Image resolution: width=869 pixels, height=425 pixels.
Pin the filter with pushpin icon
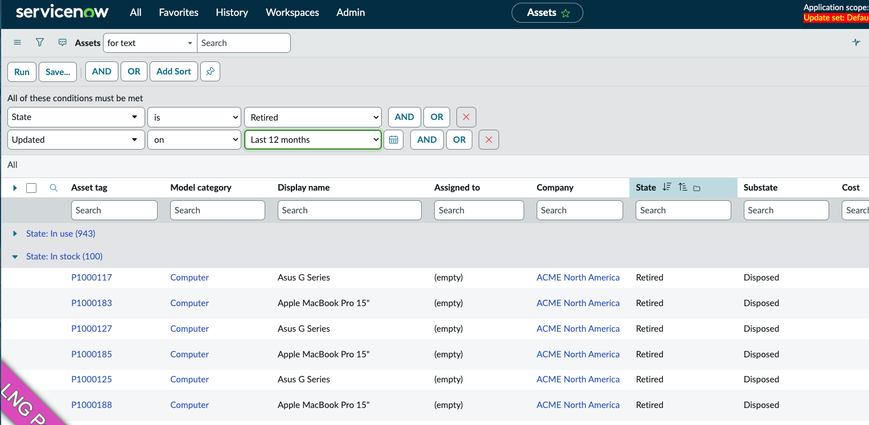pyautogui.click(x=210, y=72)
